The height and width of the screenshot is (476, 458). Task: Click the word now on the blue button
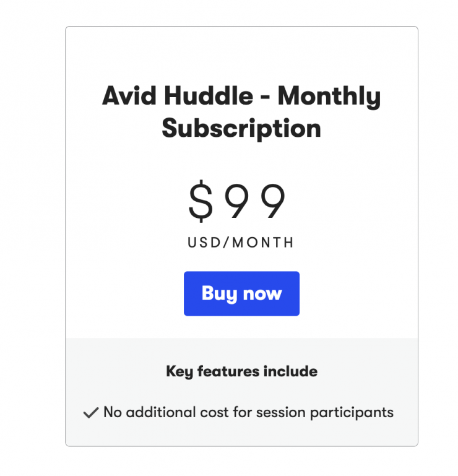pos(262,293)
